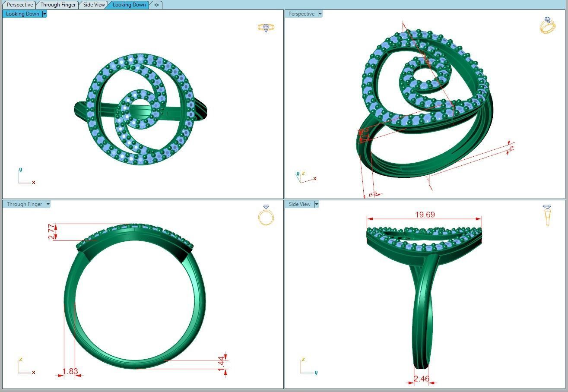Open the Perspective viewport dropdown arrow
The height and width of the screenshot is (392, 568).
(320, 14)
